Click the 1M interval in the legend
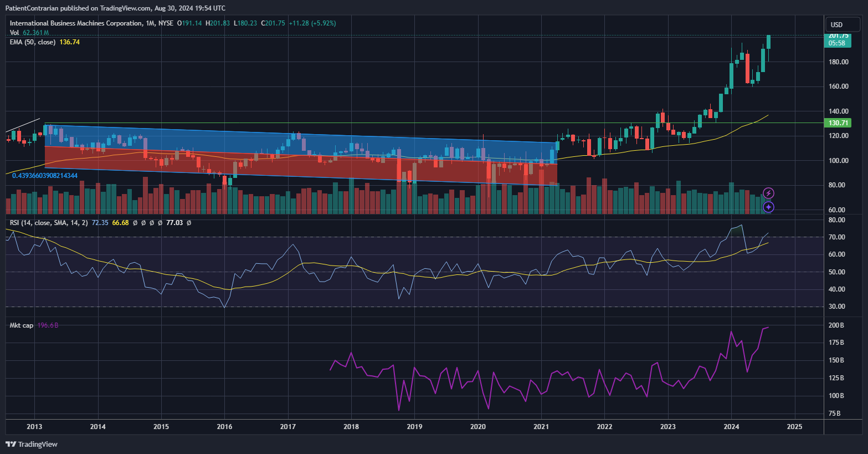This screenshot has width=868, height=454. (150, 23)
